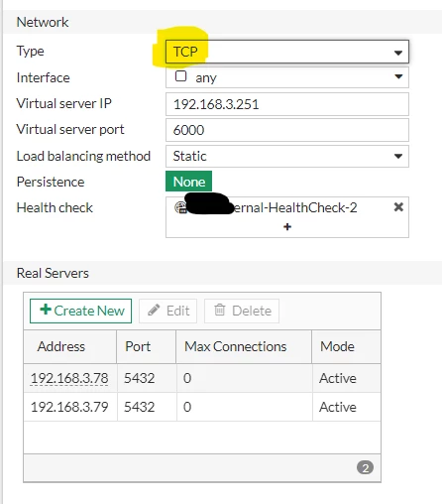Select the None persistence option
The image size is (442, 504).
click(x=188, y=182)
